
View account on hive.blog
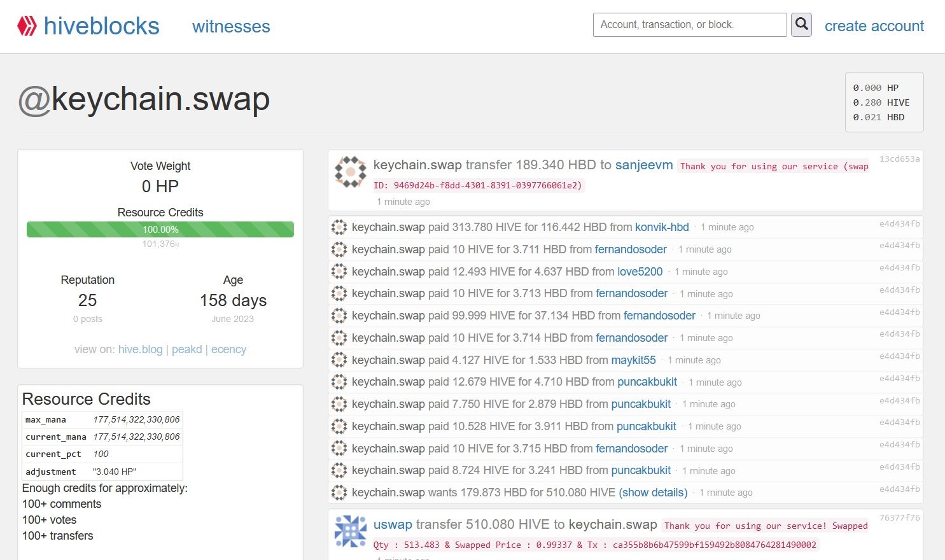(x=141, y=349)
